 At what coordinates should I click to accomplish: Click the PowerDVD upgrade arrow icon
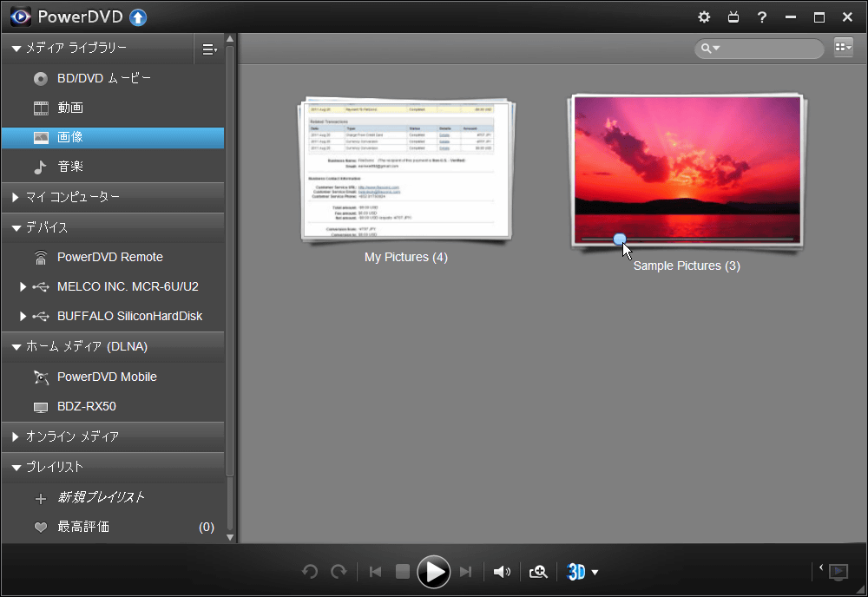[138, 17]
